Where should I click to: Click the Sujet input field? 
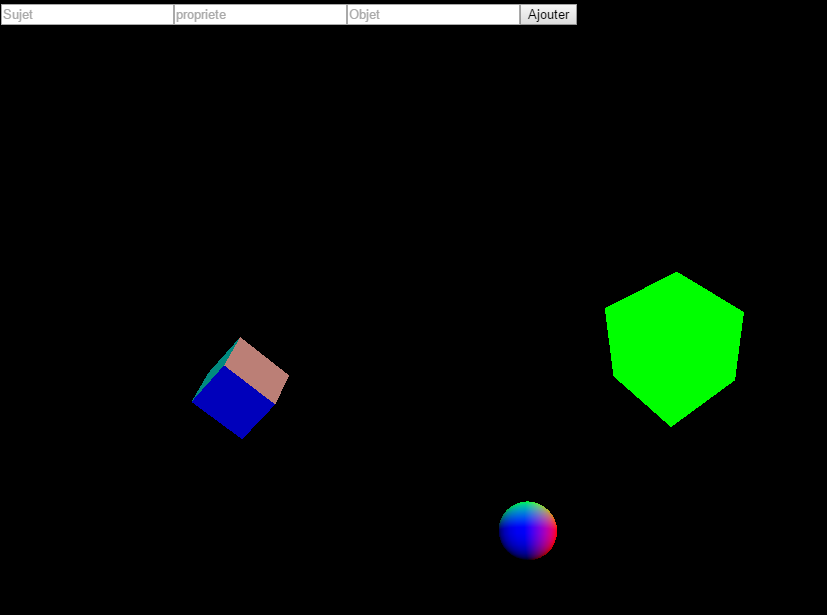(x=88, y=15)
